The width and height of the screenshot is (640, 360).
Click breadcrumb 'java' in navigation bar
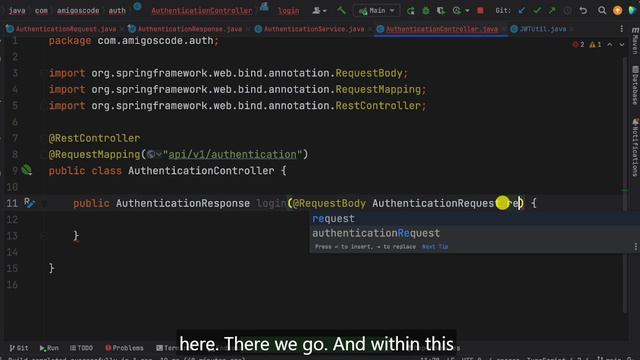pos(17,11)
